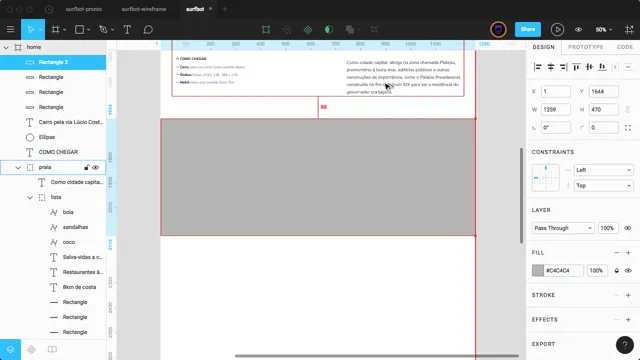Click the height field 470
The width and height of the screenshot is (640, 360).
(x=603, y=109)
